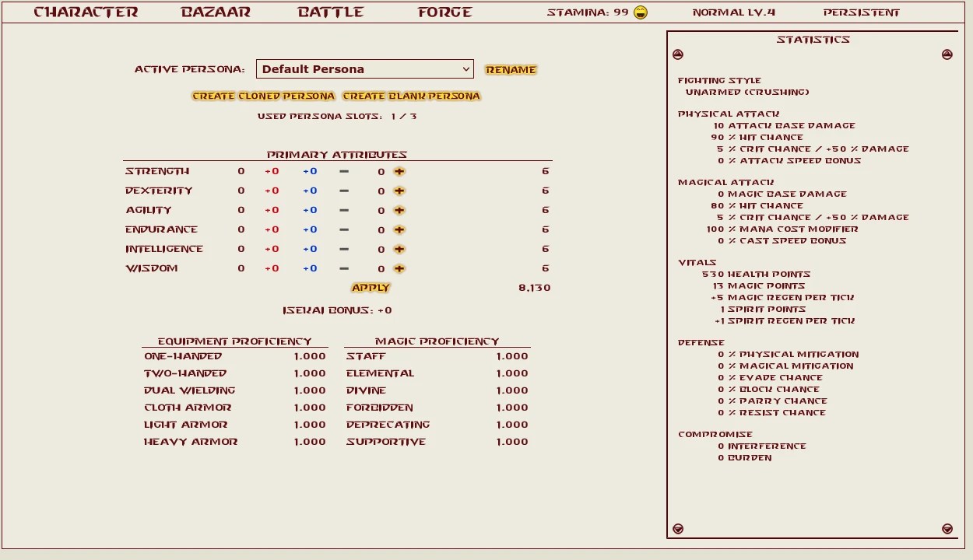Click top-right scroll arrow in Statistics panel
This screenshot has height=560, width=973.
947,54
